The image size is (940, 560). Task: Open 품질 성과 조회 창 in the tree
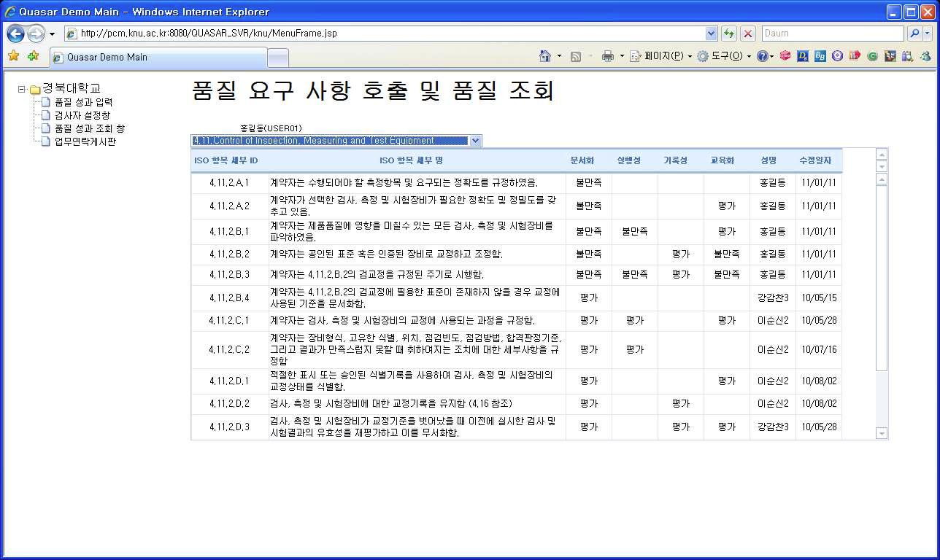[89, 128]
